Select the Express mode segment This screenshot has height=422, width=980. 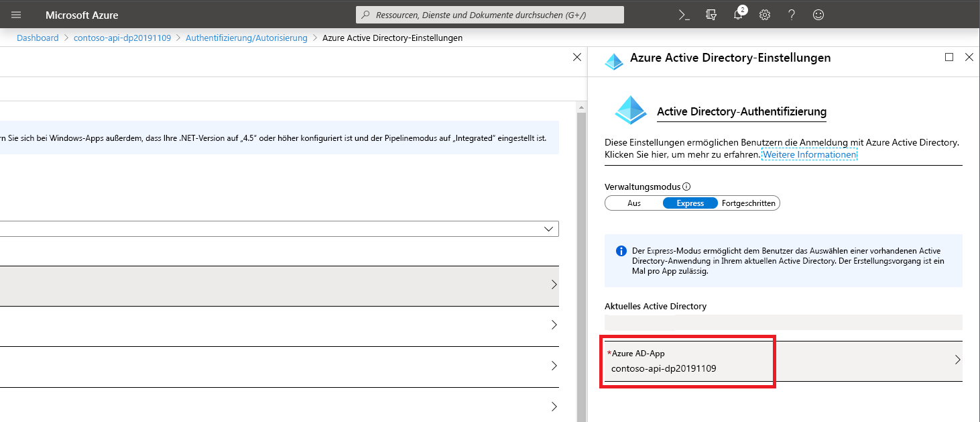[x=690, y=203]
